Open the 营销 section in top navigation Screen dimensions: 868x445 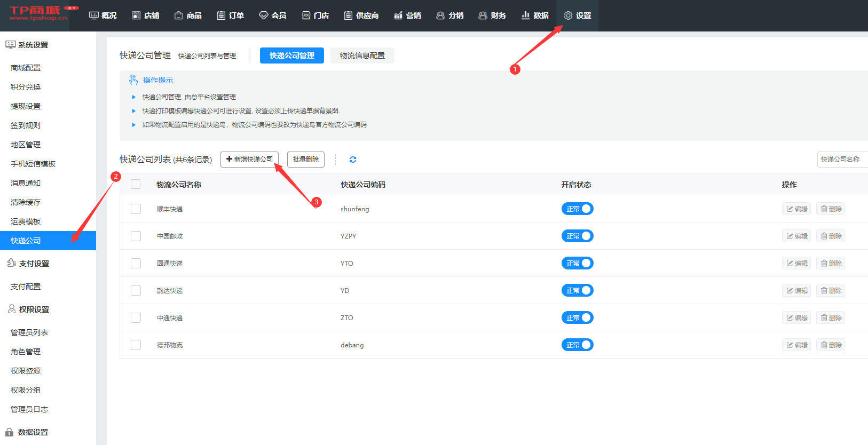coord(407,15)
